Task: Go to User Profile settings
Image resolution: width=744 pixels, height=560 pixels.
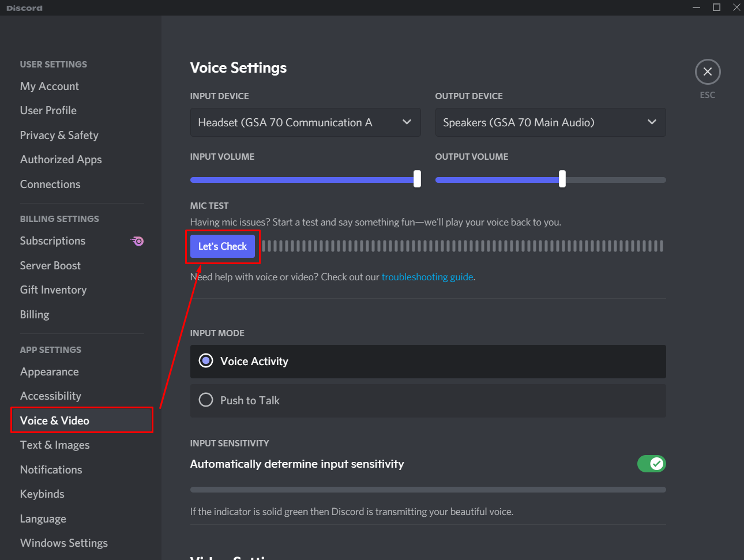Action: (x=48, y=110)
